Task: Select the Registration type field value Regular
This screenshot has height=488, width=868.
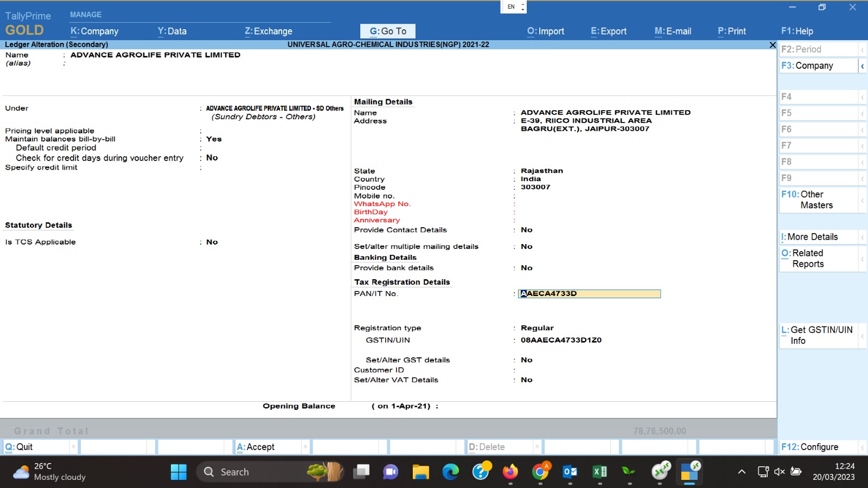Action: [537, 328]
